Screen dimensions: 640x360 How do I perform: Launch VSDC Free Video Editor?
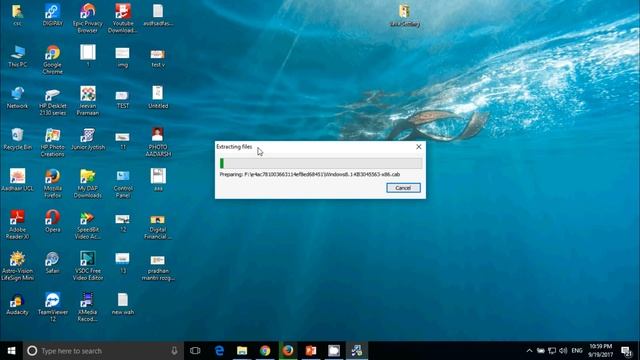(x=88, y=266)
